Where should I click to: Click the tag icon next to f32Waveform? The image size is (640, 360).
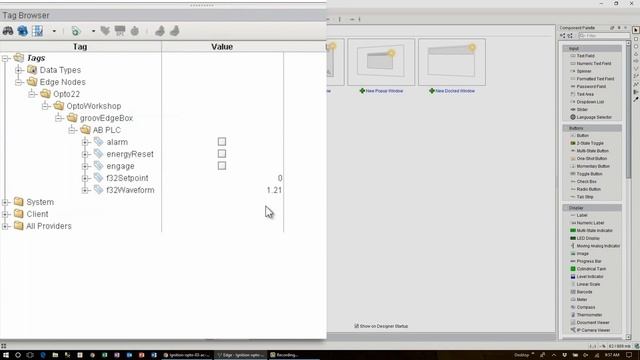(x=98, y=190)
